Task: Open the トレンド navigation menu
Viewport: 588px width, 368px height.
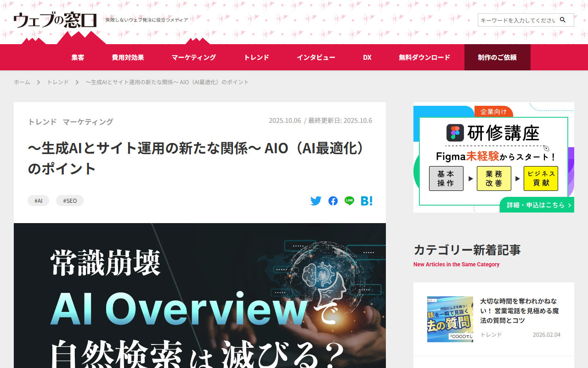Action: pos(256,57)
